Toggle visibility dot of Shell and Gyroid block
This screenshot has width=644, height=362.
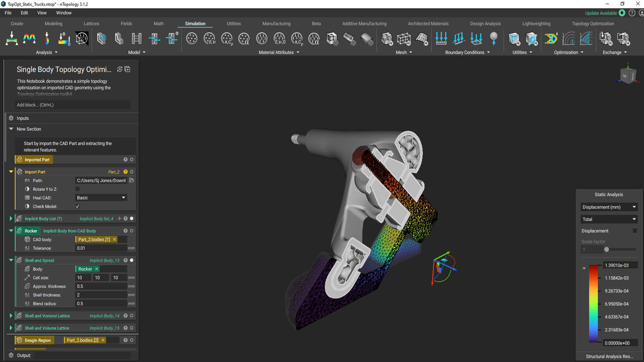point(132,260)
